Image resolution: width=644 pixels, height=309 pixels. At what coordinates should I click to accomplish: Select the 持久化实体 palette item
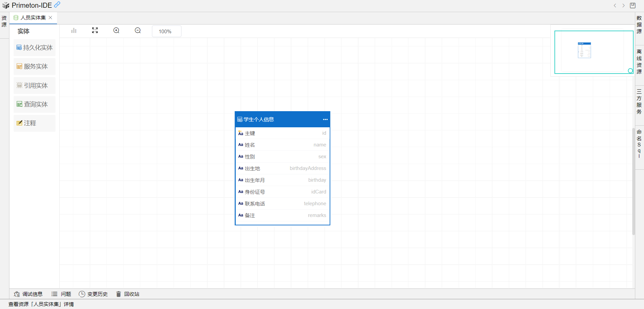pos(35,48)
